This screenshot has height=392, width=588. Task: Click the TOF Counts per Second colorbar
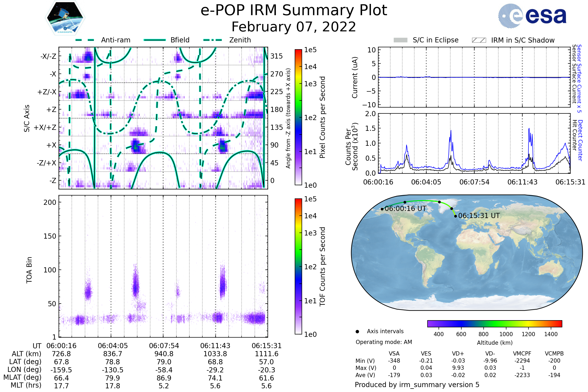(x=298, y=266)
